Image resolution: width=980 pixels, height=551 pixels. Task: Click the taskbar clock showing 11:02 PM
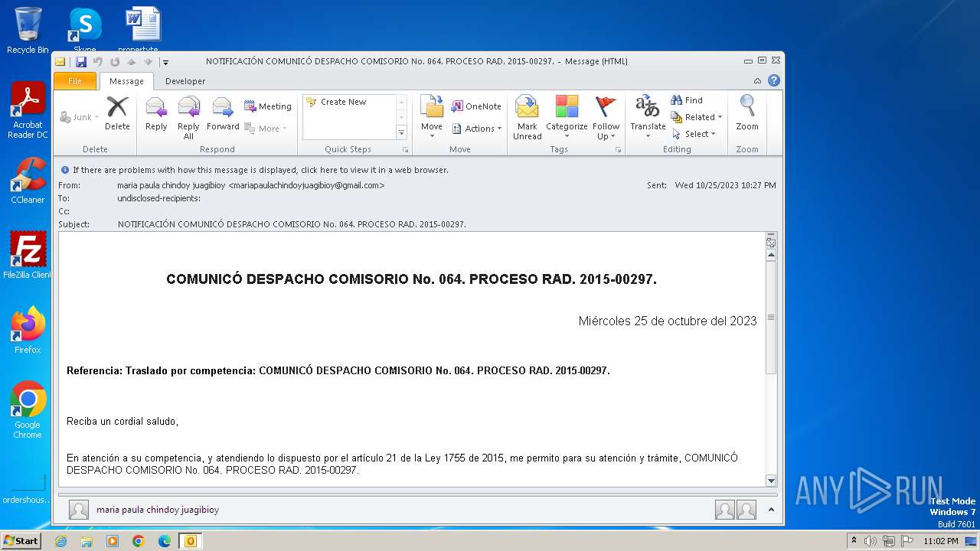point(940,541)
